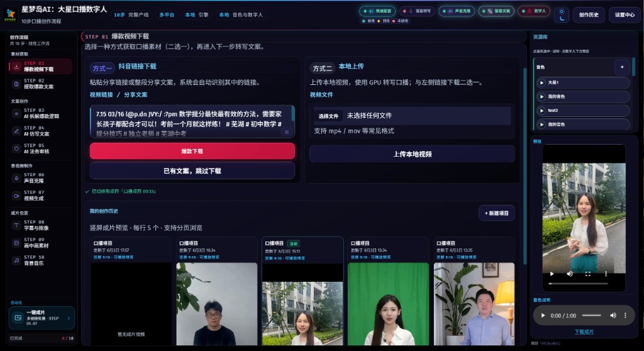Seek the preview video progress bar

[579, 284]
